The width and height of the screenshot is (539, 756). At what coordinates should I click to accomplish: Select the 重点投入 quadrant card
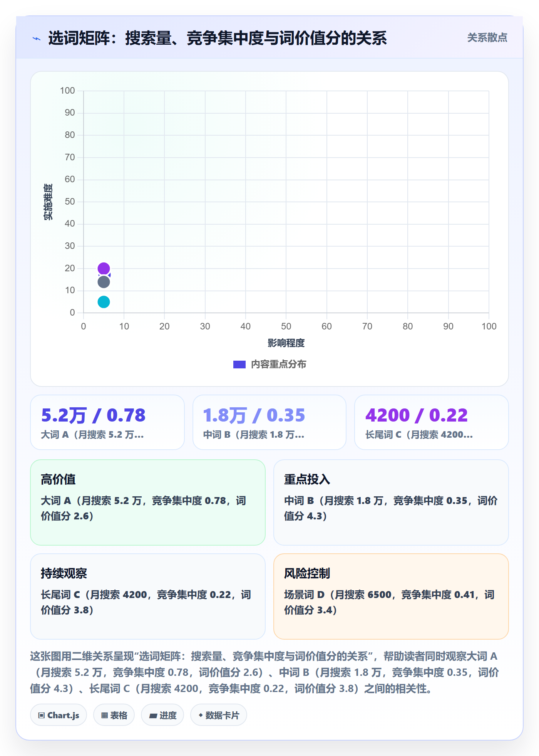pos(391,502)
